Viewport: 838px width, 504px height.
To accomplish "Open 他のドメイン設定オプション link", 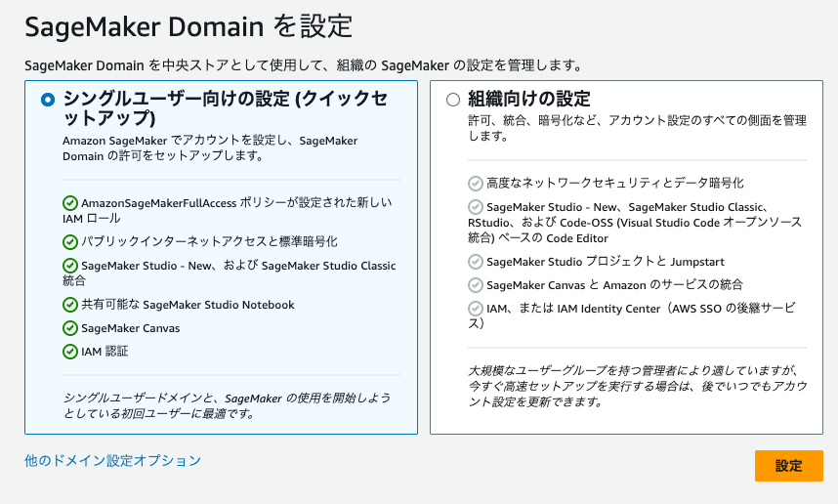I will (x=112, y=461).
